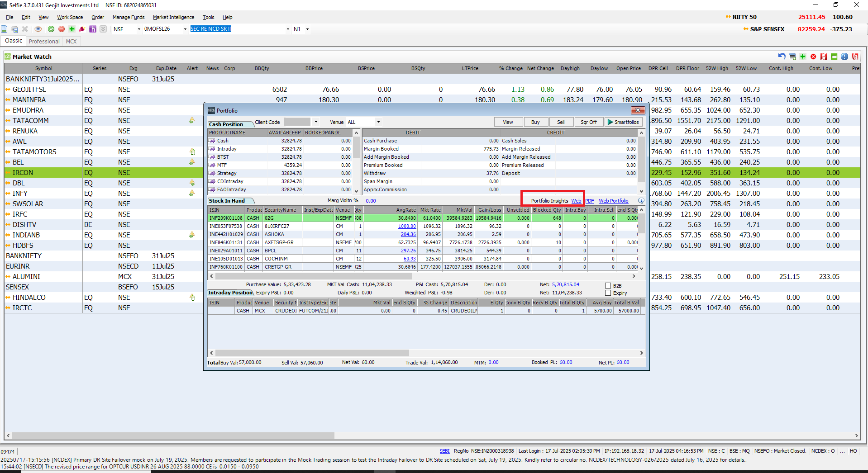Image resolution: width=868 pixels, height=473 pixels.
Task: Click the View button in Portfolio
Action: click(x=508, y=122)
